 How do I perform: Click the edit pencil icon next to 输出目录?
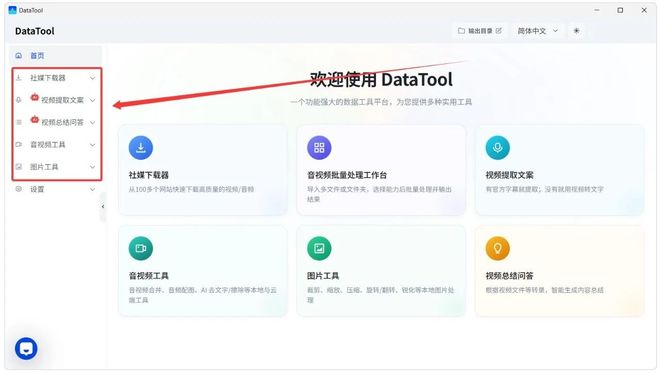499,31
